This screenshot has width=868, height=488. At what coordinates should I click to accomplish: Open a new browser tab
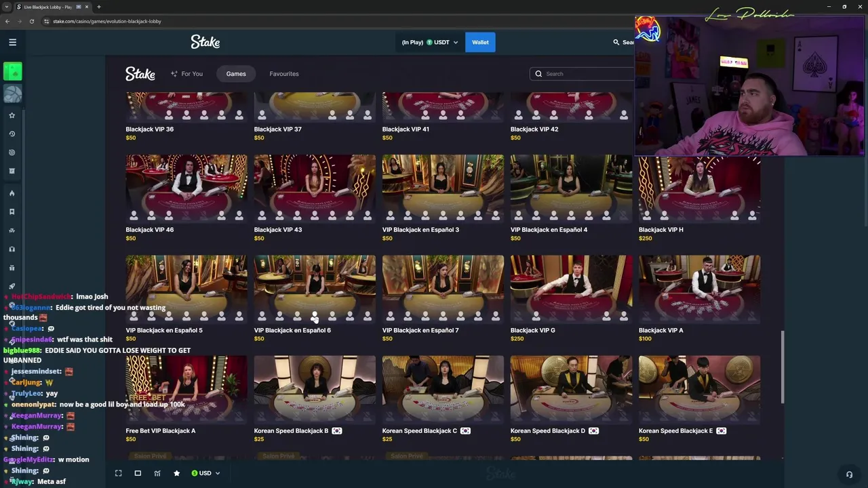[98, 7]
